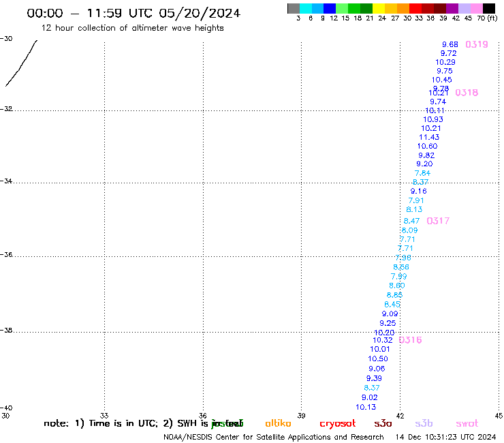The image size is (504, 443).
Task: Click the wave height value 10.32
Action: (x=383, y=340)
